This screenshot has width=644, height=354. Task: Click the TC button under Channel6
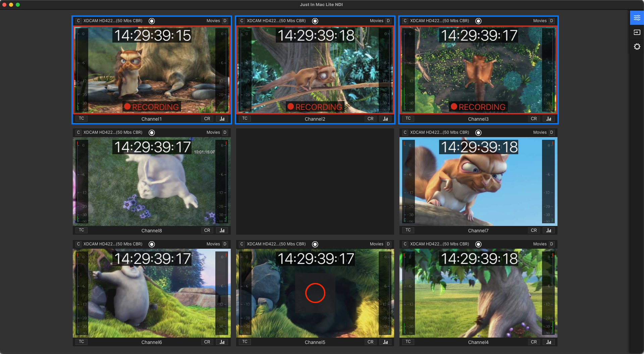(81, 342)
